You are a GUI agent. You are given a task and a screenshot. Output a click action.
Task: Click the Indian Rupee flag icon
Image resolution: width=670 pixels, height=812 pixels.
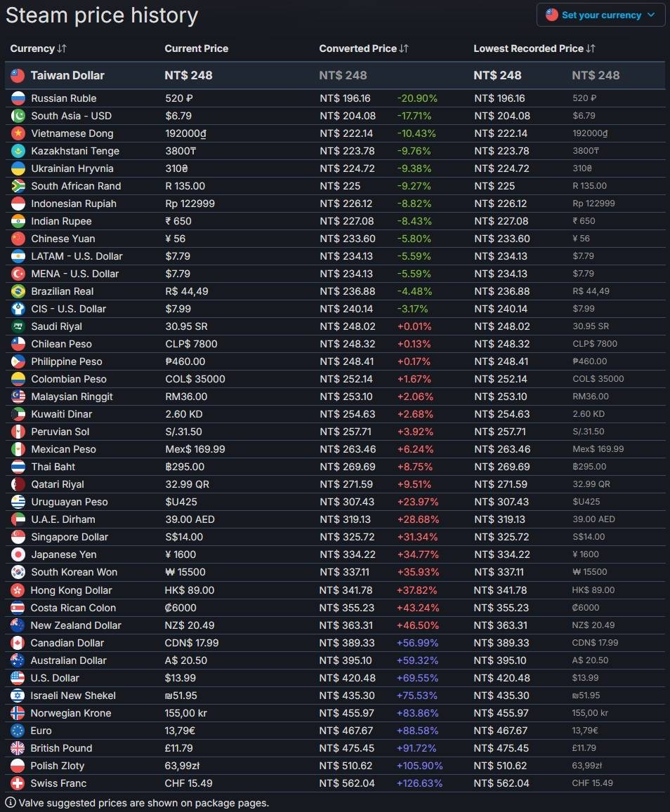point(18,221)
